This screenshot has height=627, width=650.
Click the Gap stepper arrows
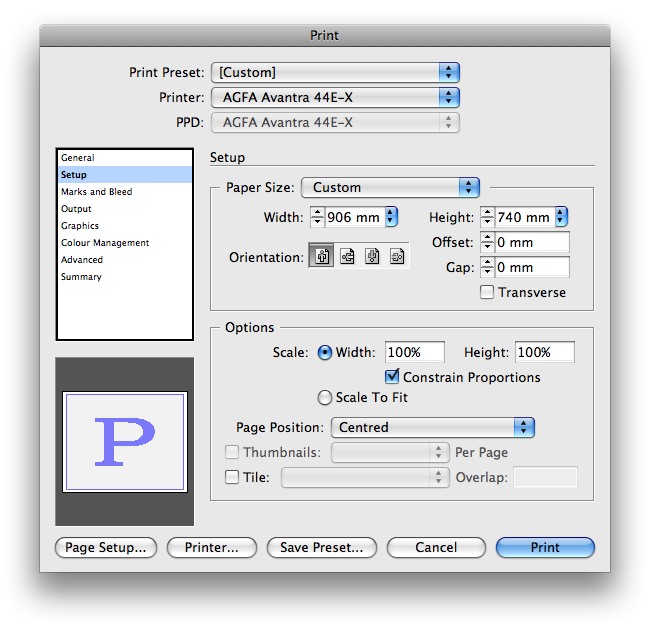click(x=488, y=267)
